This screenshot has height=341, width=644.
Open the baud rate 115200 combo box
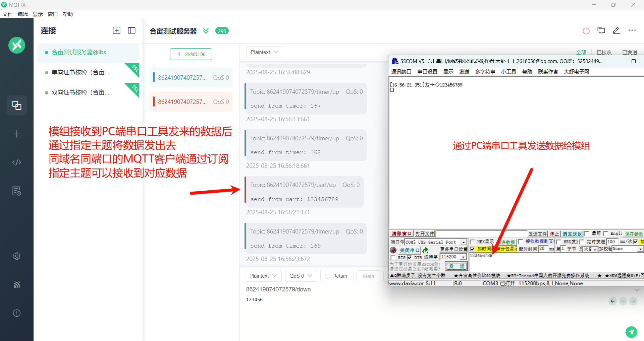453,257
